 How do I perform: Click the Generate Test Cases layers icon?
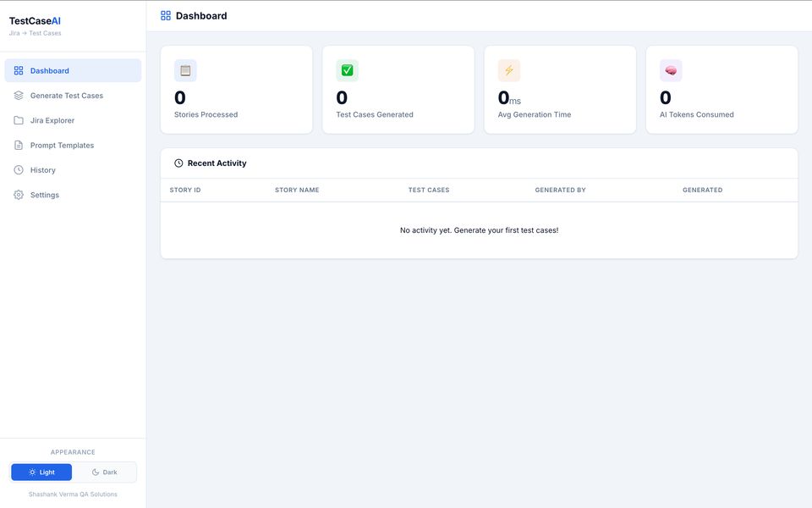(x=19, y=96)
